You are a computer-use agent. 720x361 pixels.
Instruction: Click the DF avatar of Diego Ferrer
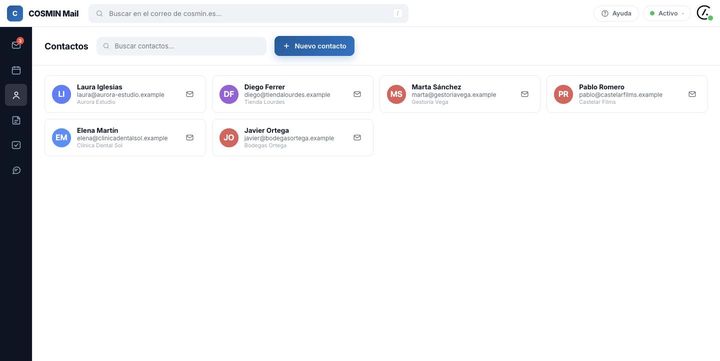click(229, 94)
